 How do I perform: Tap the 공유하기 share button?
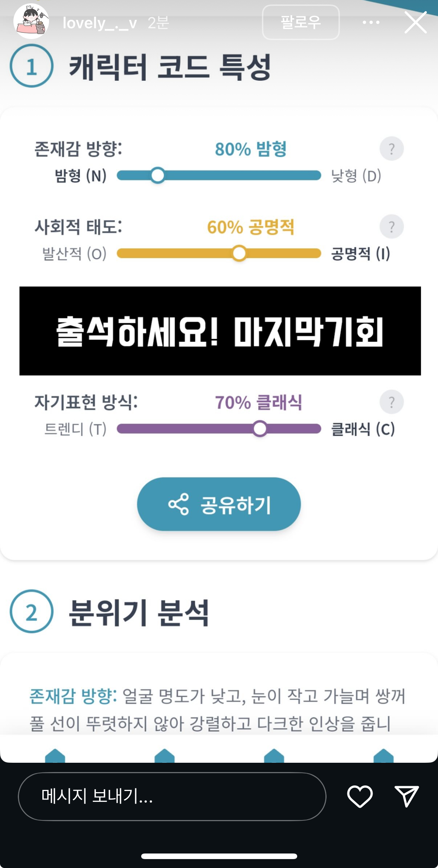(x=219, y=504)
